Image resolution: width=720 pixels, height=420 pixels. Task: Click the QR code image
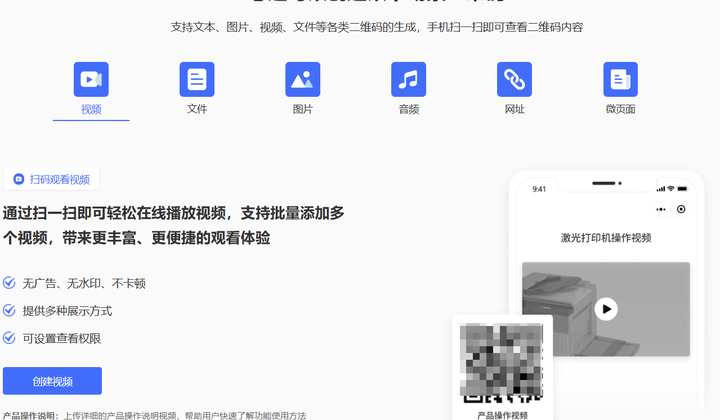pos(502,361)
